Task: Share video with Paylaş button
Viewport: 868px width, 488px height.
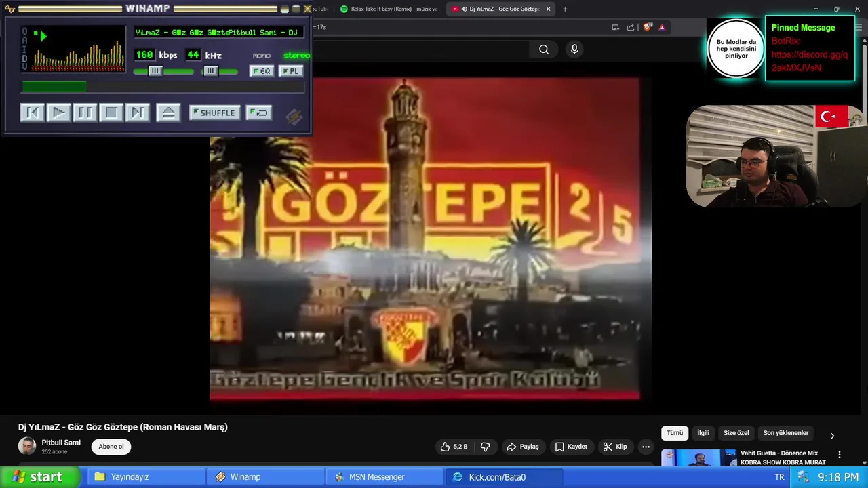Action: tap(522, 447)
